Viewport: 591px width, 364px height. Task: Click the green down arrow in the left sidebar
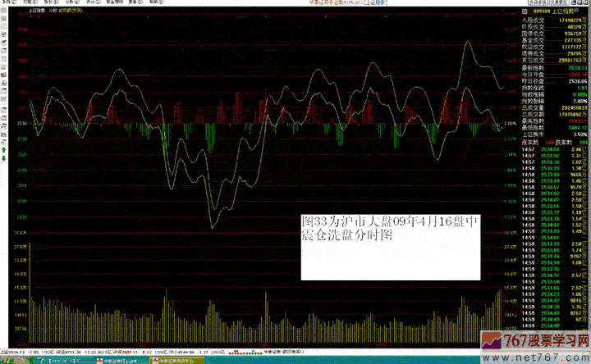point(4,158)
